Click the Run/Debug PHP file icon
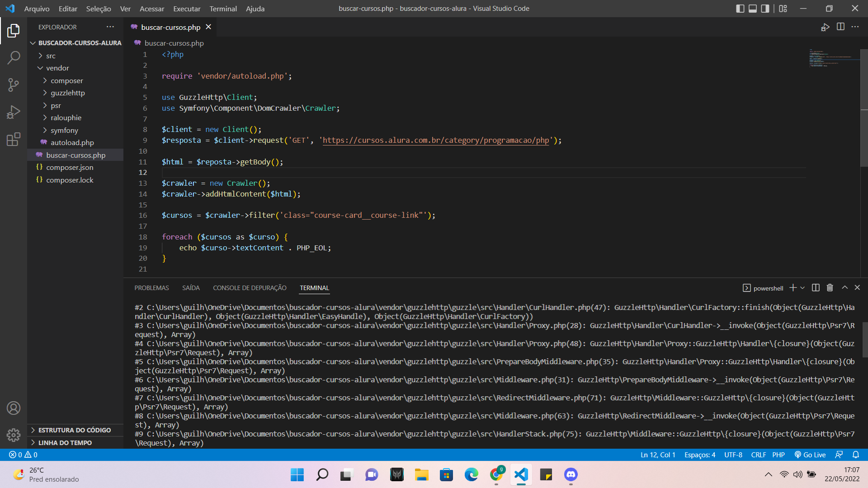The height and width of the screenshot is (488, 868). [825, 27]
